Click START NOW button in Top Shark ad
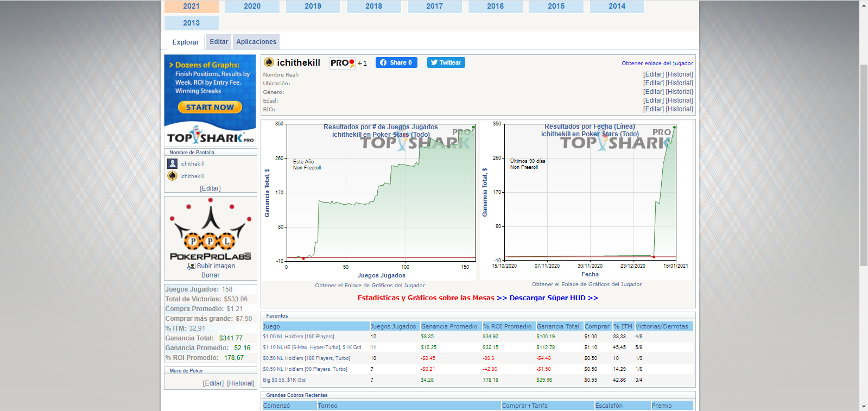The height and width of the screenshot is (411, 868). coord(210,108)
